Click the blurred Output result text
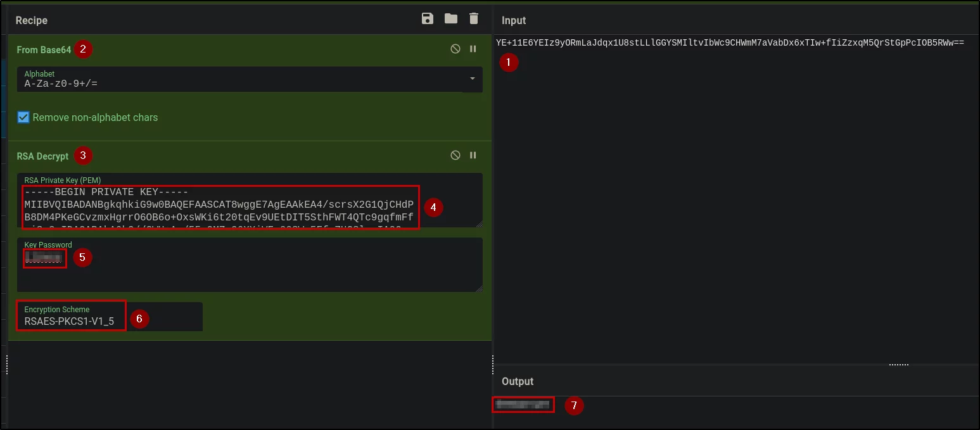The image size is (980, 430). (x=523, y=403)
